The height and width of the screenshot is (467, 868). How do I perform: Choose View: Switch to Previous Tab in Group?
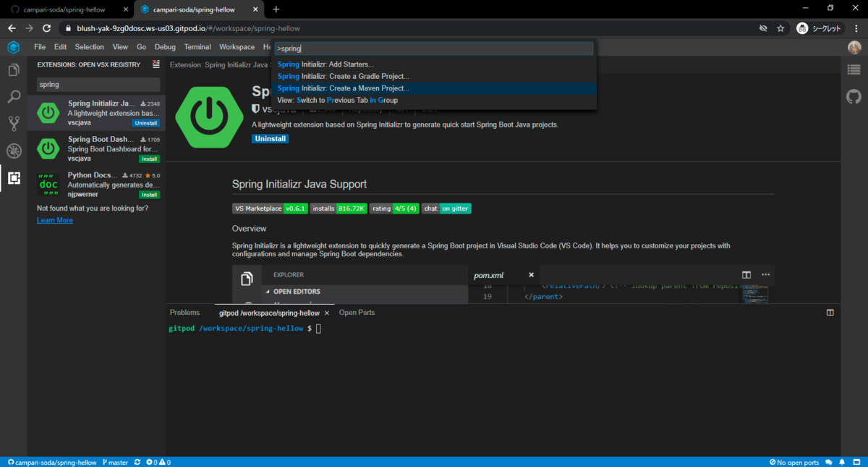[x=434, y=100]
